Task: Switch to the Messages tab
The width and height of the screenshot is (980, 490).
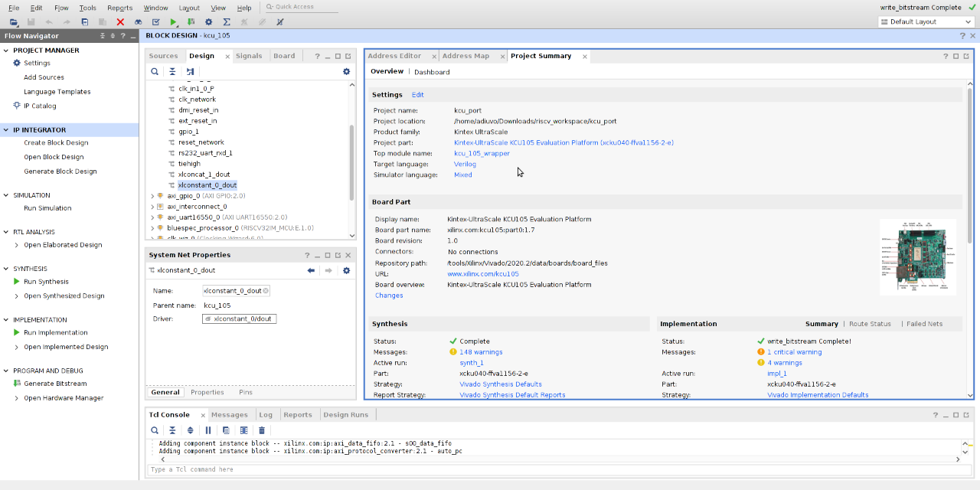Action: pyautogui.click(x=230, y=415)
